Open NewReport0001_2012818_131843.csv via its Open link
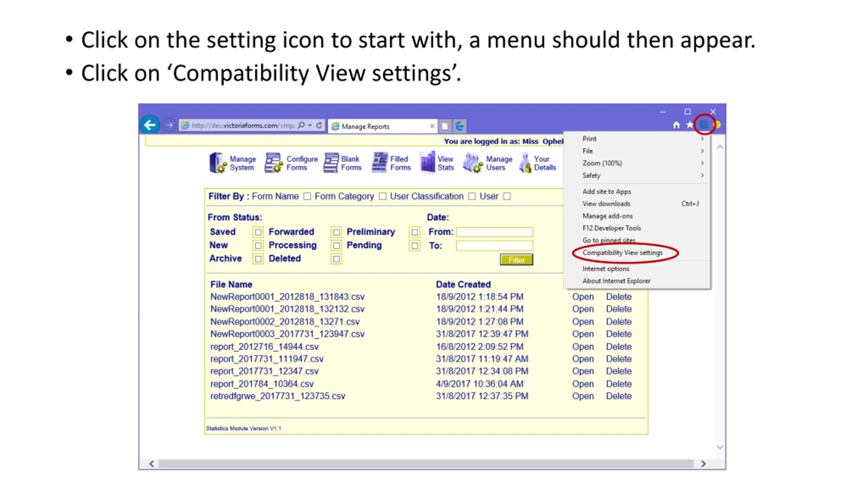Image resolution: width=868 pixels, height=488 pixels. pyautogui.click(x=583, y=297)
